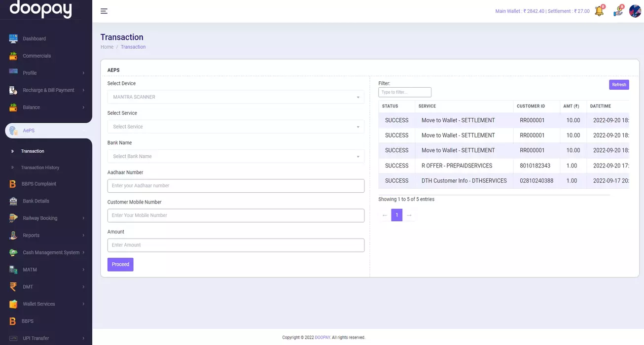Toggle the hamburger sidebar menu icon
644x345 pixels.
pyautogui.click(x=104, y=11)
